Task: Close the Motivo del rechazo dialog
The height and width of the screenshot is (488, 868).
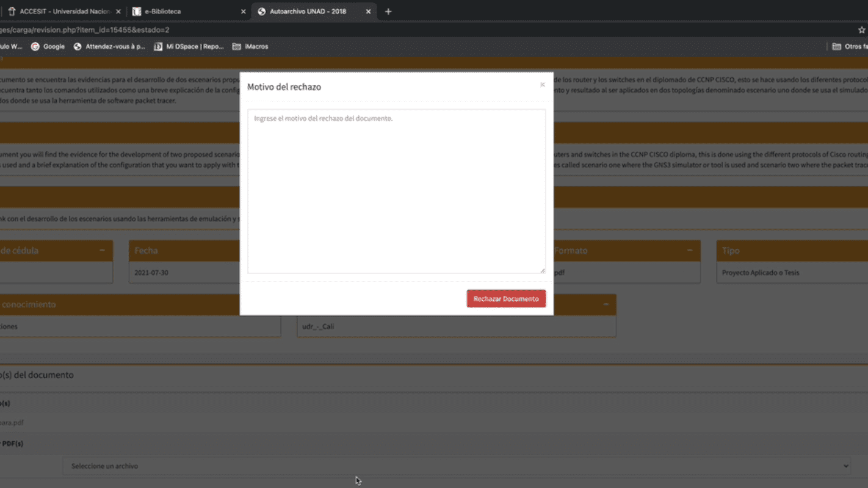Action: coord(542,85)
